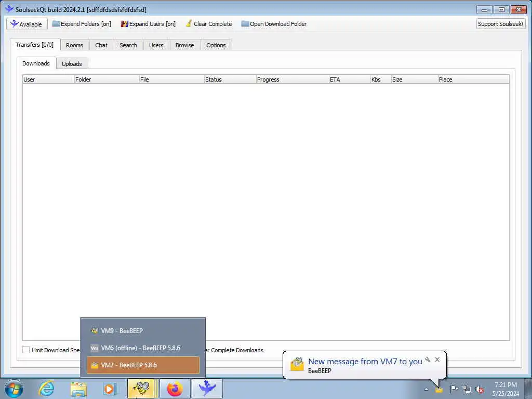Image resolution: width=532 pixels, height=399 pixels.
Task: Click BeeBEEP message tray icon
Action: (x=439, y=390)
